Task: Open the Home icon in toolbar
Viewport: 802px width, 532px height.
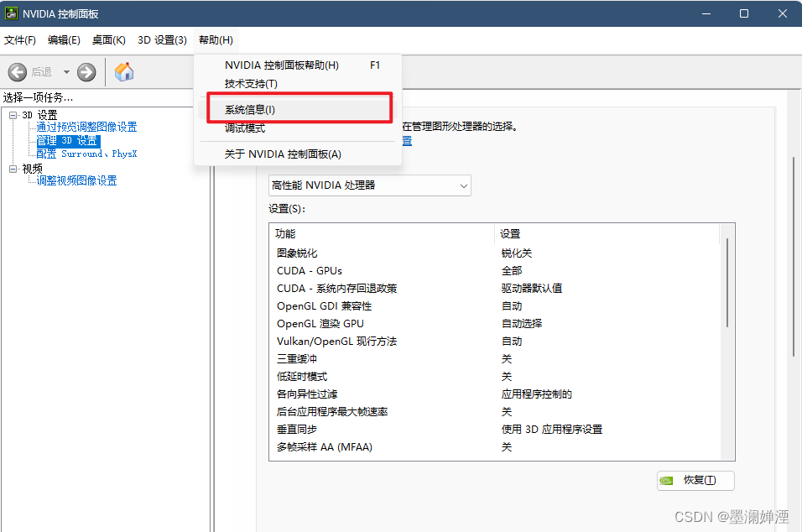Action: 124,72
